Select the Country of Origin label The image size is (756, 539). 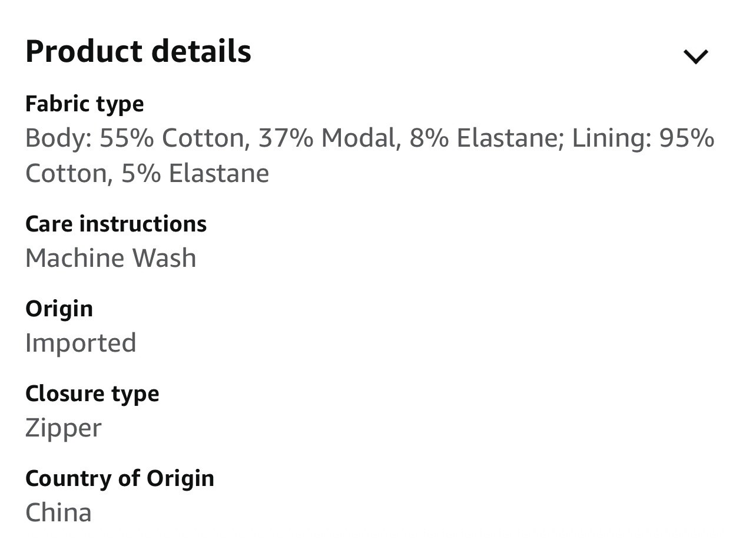[120, 479]
